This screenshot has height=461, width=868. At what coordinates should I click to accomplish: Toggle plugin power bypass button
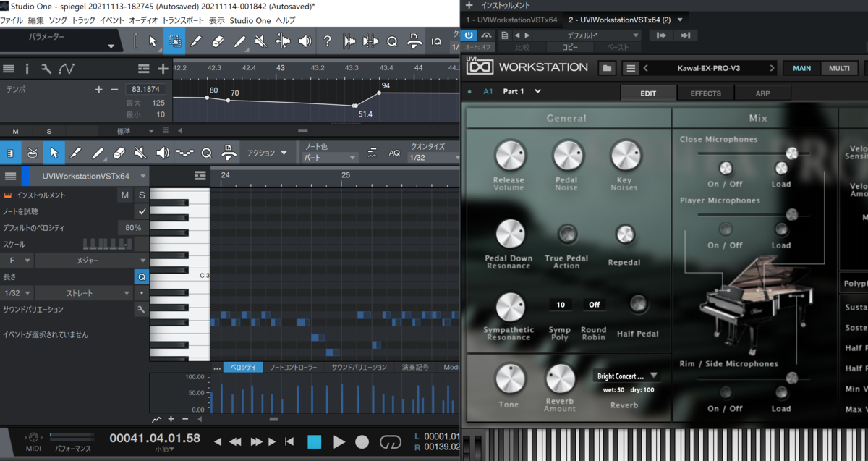pyautogui.click(x=469, y=35)
